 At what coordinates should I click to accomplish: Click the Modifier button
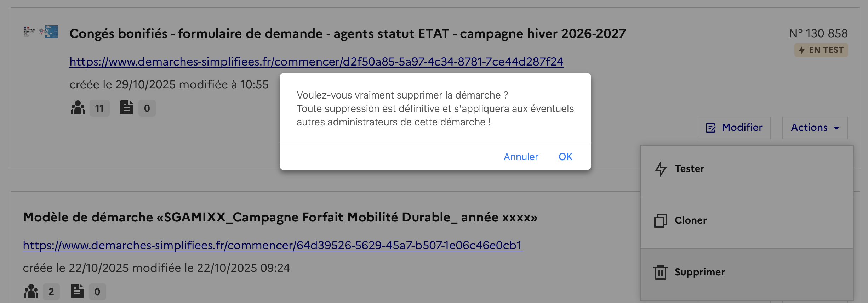[x=734, y=128]
